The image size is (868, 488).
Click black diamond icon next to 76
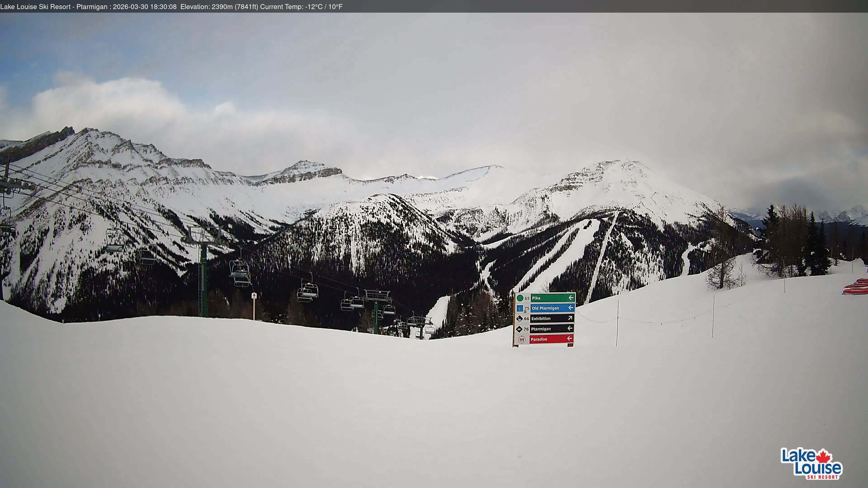click(519, 329)
